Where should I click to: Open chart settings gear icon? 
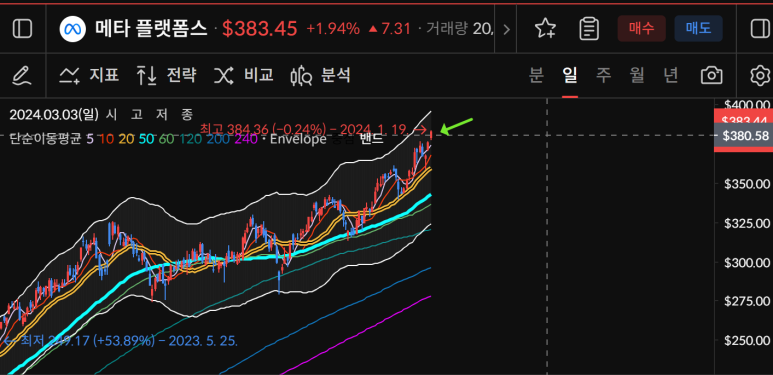click(760, 75)
